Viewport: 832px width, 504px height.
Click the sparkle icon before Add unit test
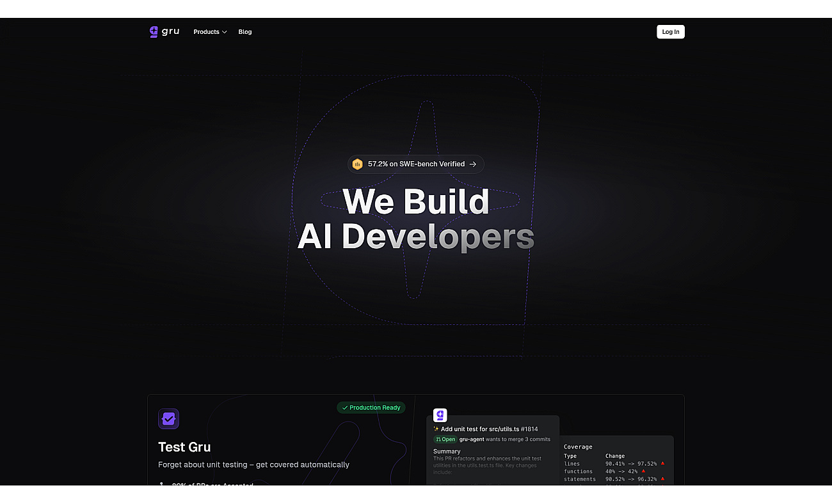(436, 429)
